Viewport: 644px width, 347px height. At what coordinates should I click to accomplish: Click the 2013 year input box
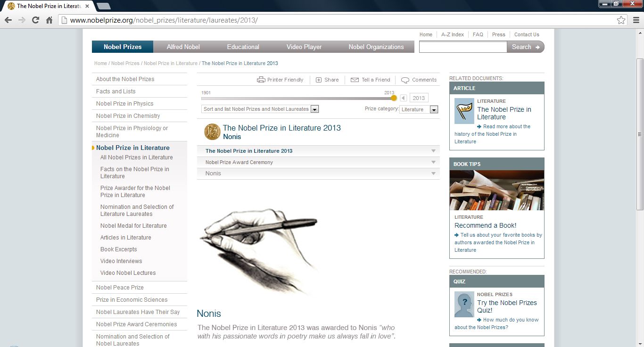(x=419, y=98)
